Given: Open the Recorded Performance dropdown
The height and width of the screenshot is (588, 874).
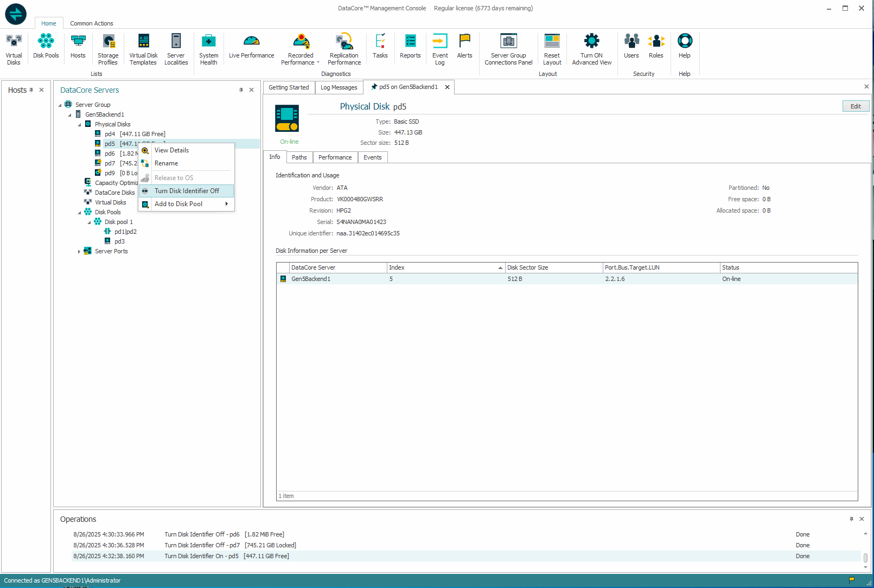Looking at the screenshot, I should click(x=318, y=63).
